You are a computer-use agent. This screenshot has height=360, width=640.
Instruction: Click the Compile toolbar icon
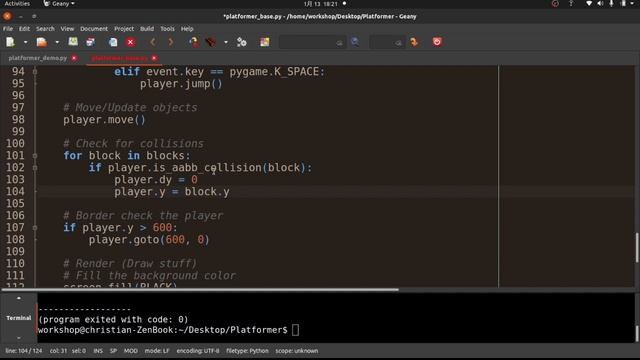pos(193,42)
